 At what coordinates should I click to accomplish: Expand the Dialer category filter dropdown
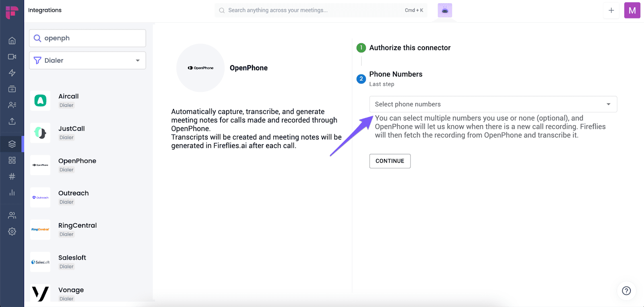tap(87, 60)
